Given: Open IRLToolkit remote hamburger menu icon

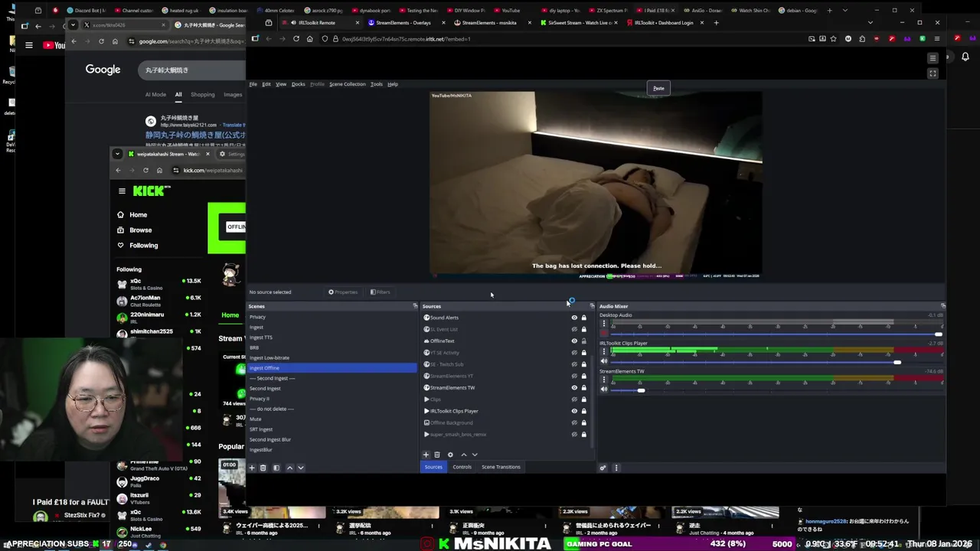Looking at the screenshot, I should point(933,58).
